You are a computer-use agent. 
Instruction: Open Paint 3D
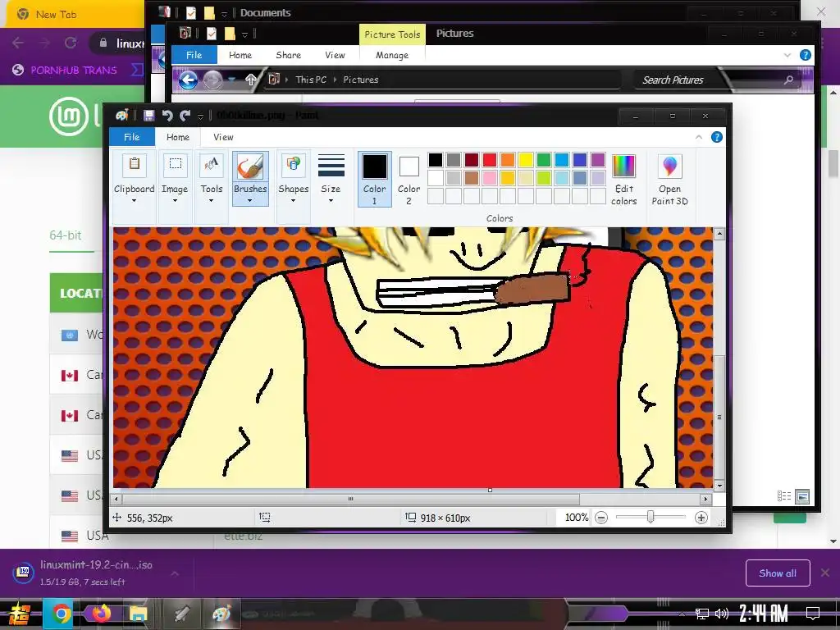click(669, 179)
